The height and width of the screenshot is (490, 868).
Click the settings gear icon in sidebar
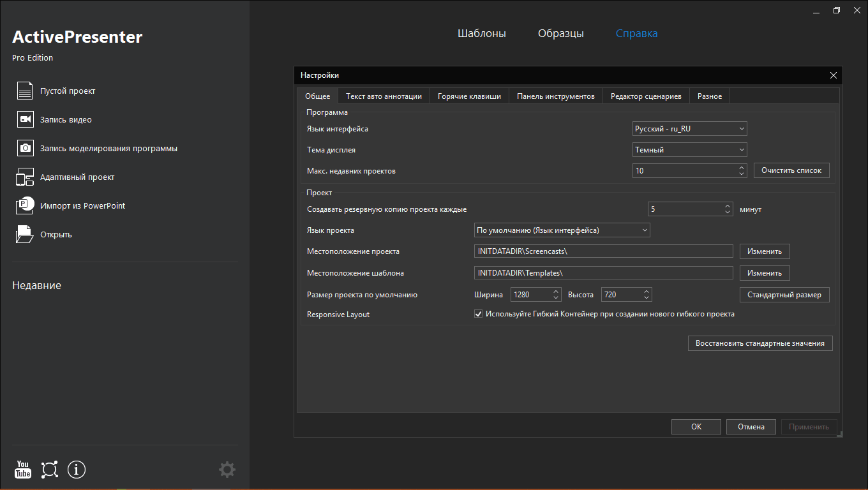[x=227, y=470]
